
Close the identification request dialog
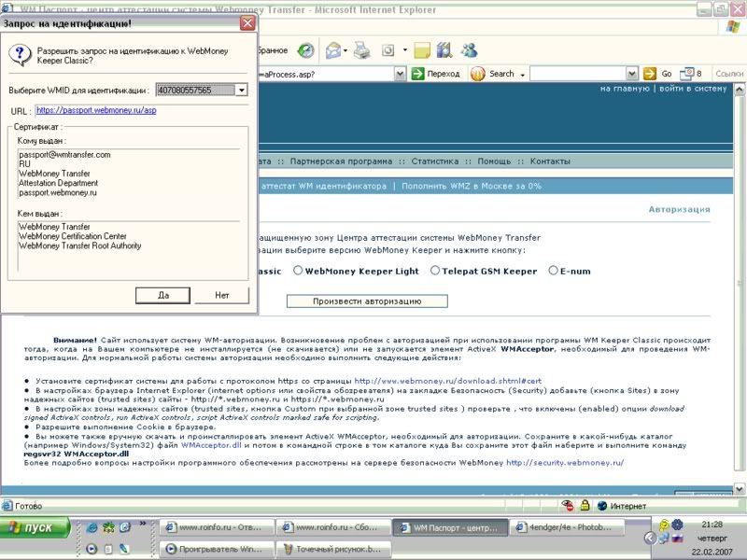(247, 22)
